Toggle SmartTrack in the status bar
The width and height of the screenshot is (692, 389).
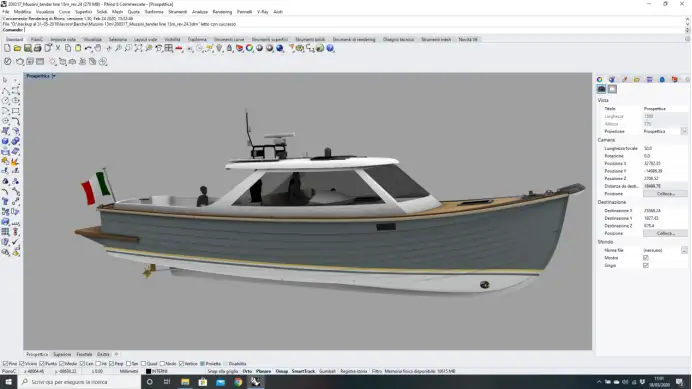click(303, 371)
